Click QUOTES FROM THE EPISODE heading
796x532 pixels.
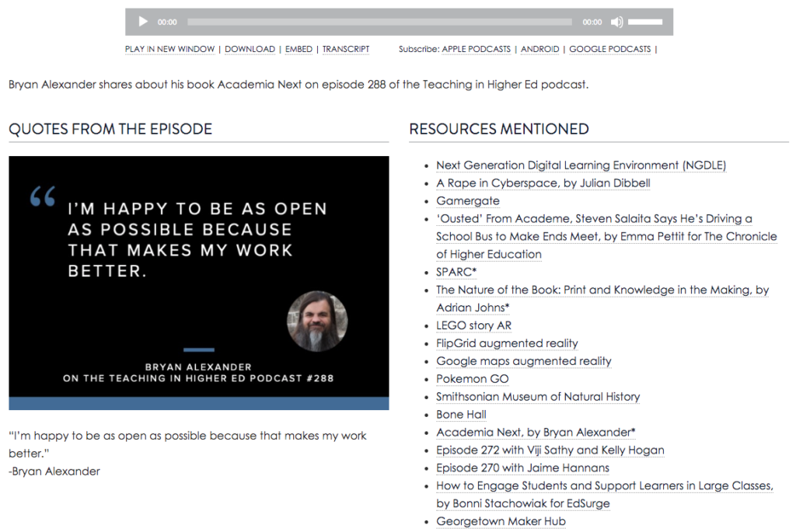(x=110, y=129)
